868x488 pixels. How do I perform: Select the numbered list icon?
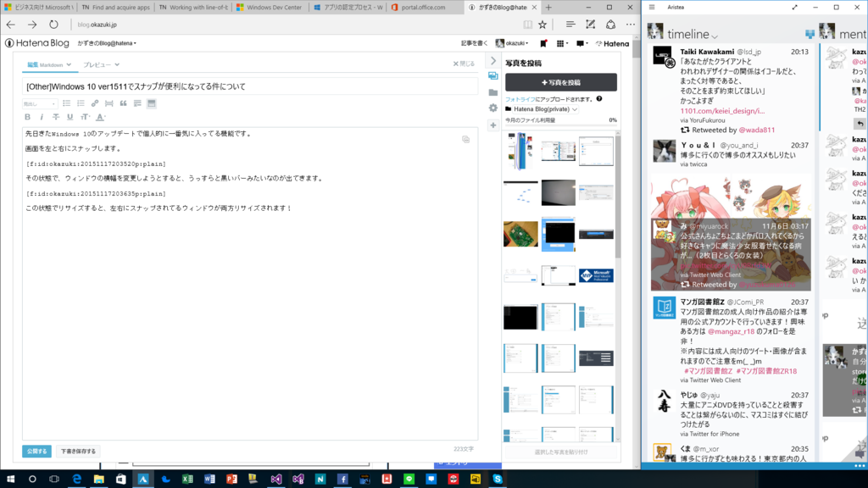coord(81,103)
